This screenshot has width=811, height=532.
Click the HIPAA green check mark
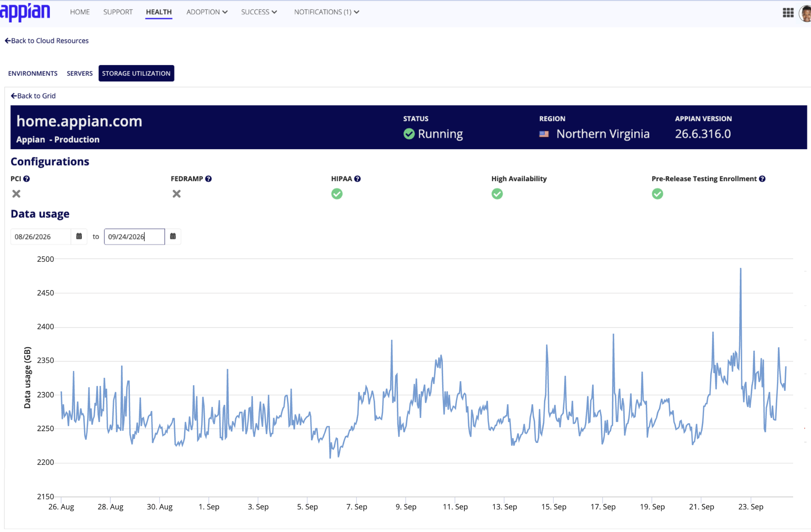(x=337, y=194)
